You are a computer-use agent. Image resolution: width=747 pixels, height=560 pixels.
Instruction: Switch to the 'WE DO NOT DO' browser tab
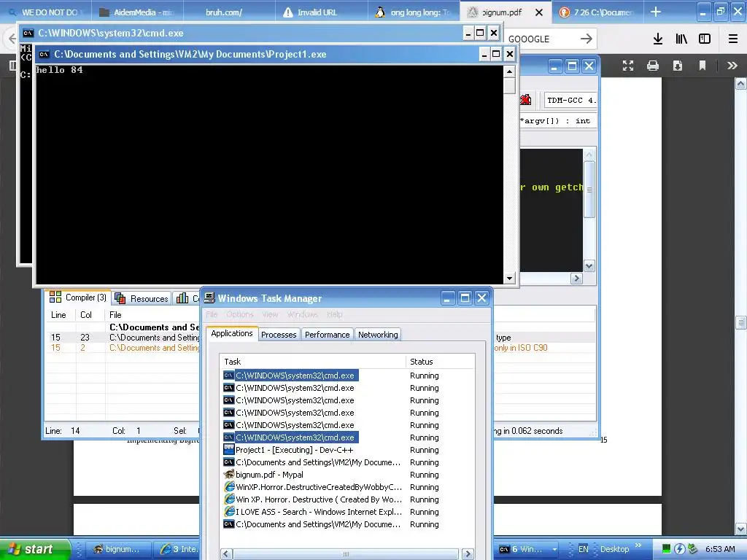point(46,12)
